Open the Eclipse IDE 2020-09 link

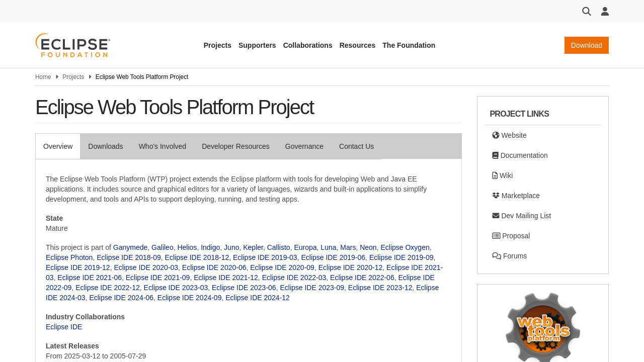pyautogui.click(x=282, y=267)
